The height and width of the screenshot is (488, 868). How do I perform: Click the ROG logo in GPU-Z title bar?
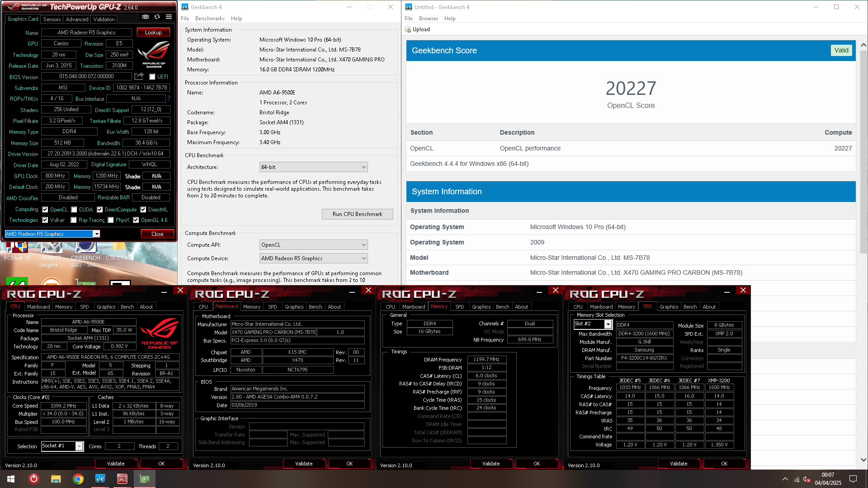point(27,7)
